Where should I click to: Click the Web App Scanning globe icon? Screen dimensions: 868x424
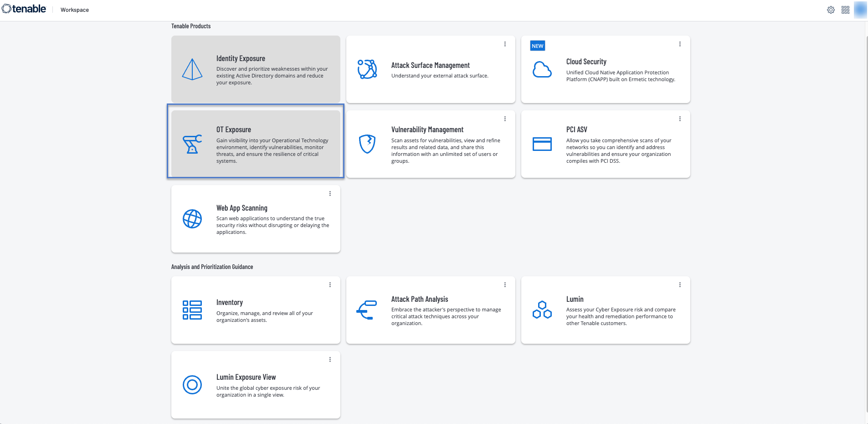[192, 219]
